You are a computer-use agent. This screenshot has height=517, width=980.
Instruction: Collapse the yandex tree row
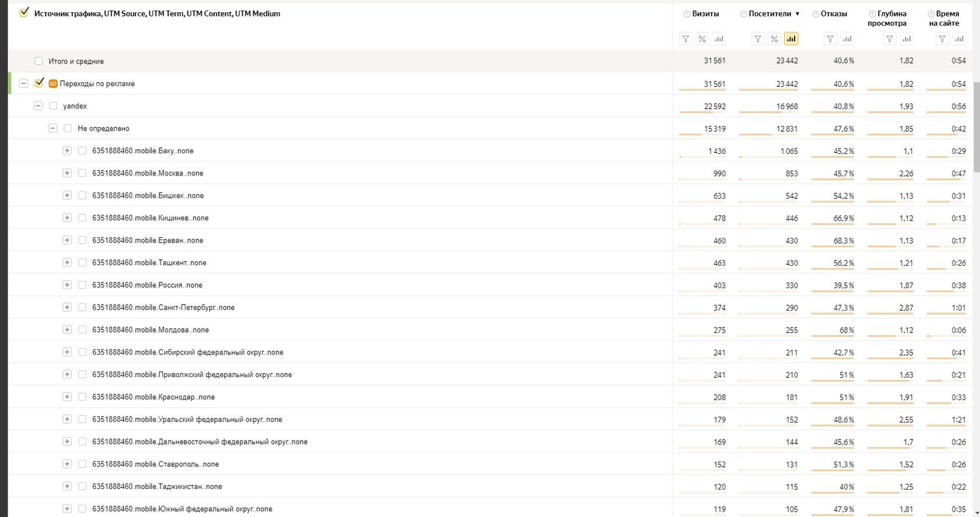tap(38, 106)
